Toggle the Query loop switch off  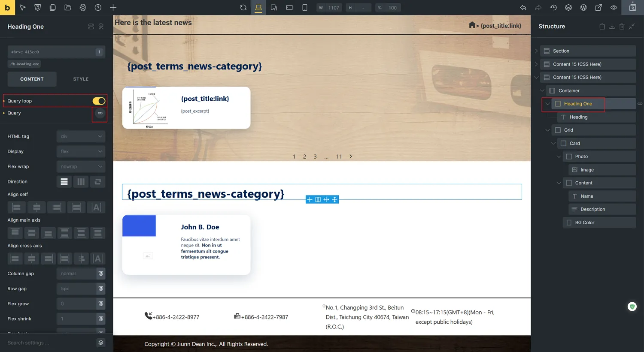pos(99,101)
